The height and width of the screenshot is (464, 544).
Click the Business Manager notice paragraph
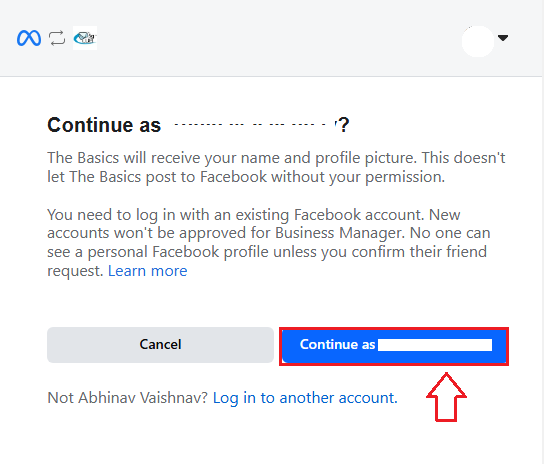pos(269,243)
